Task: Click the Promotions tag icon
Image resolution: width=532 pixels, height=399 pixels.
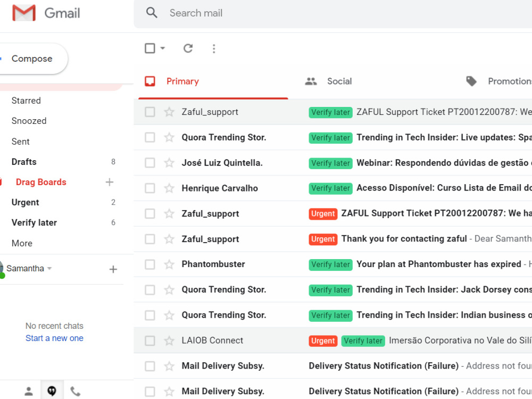Action: click(x=471, y=81)
